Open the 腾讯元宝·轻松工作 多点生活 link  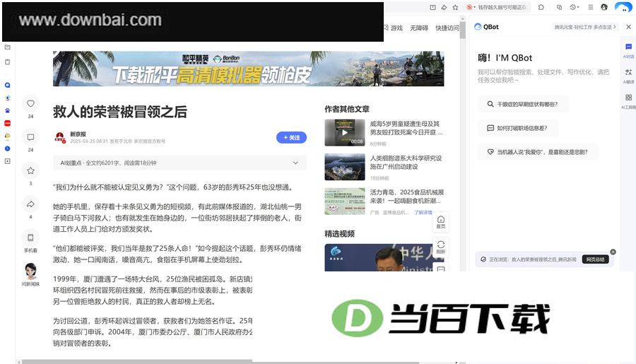[x=585, y=27]
